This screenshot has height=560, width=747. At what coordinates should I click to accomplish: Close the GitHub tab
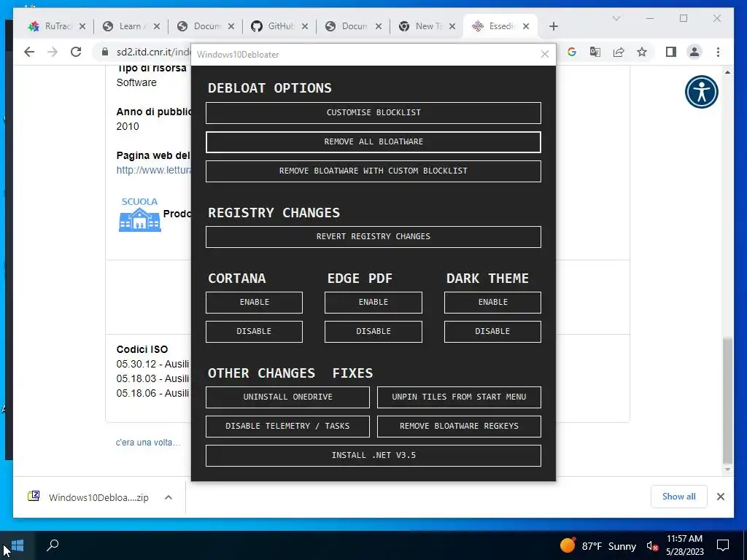[x=305, y=26]
